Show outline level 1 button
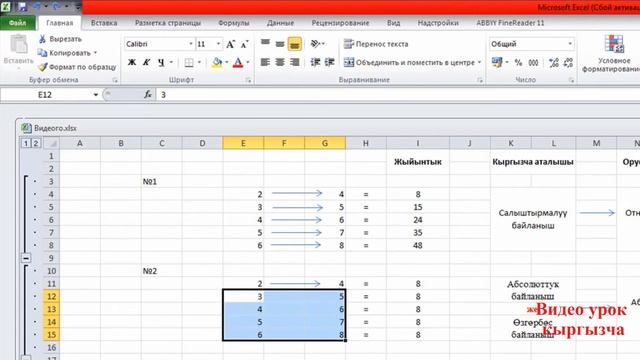This screenshot has width=640, height=360. (x=26, y=143)
